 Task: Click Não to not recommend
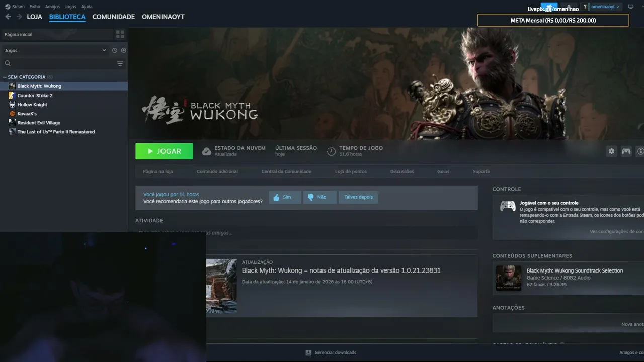320,197
